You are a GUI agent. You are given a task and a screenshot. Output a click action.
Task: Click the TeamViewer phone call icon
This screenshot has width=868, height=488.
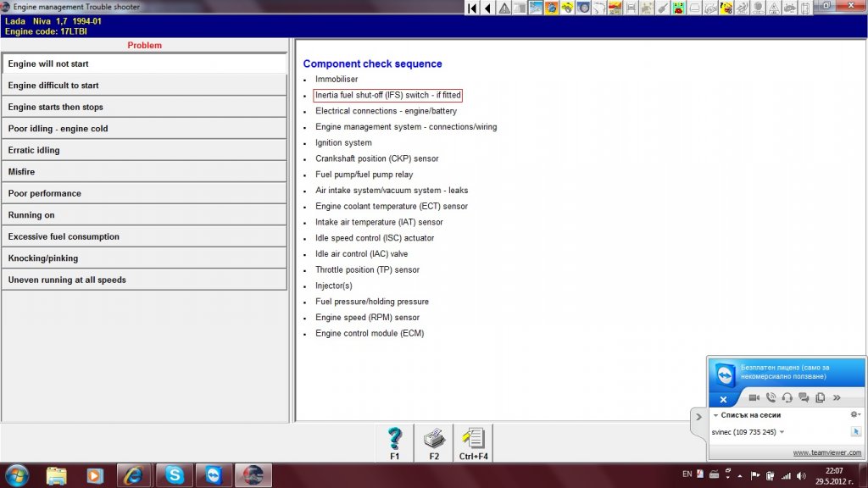click(x=771, y=398)
